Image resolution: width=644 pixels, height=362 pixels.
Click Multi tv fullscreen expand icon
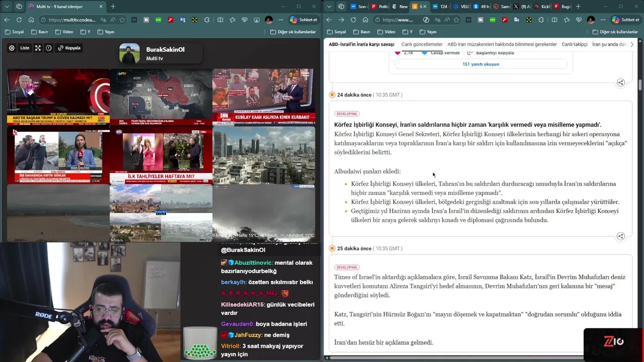[x=38, y=48]
